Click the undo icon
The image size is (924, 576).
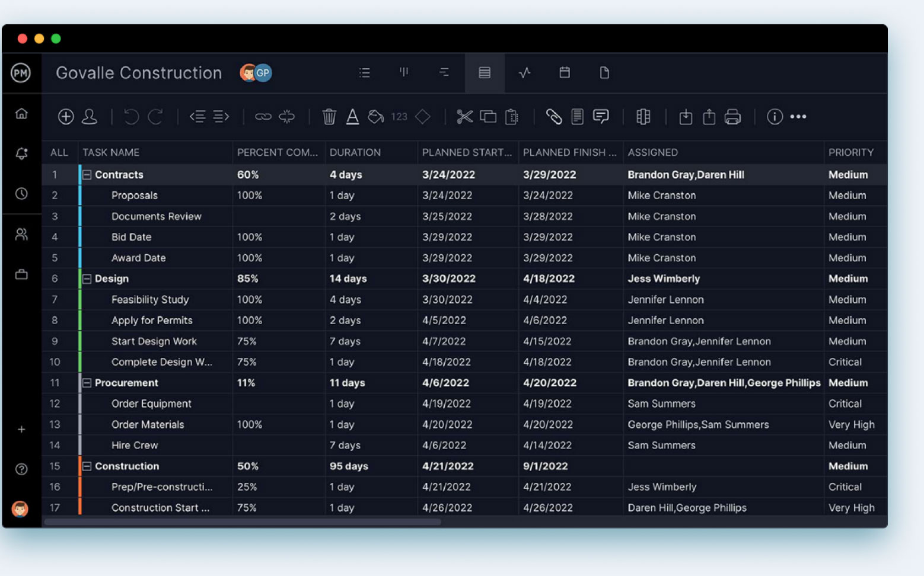(130, 117)
